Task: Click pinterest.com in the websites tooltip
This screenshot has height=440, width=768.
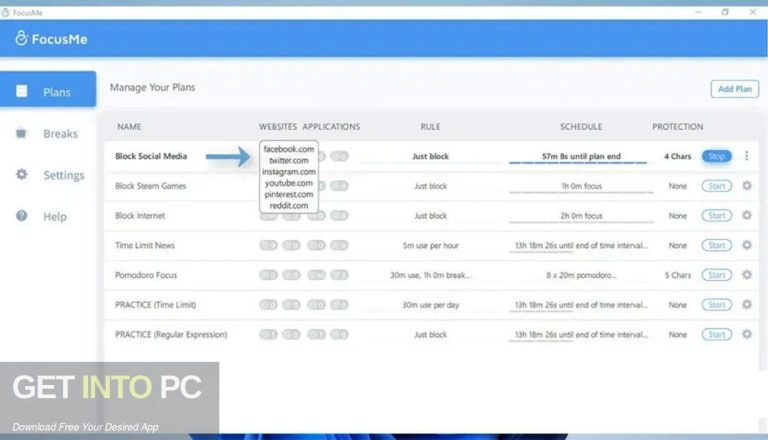Action: (x=288, y=194)
